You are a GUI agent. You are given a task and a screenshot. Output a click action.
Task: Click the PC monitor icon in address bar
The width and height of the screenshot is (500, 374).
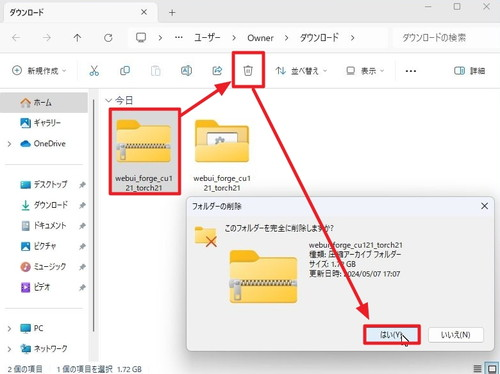point(141,37)
